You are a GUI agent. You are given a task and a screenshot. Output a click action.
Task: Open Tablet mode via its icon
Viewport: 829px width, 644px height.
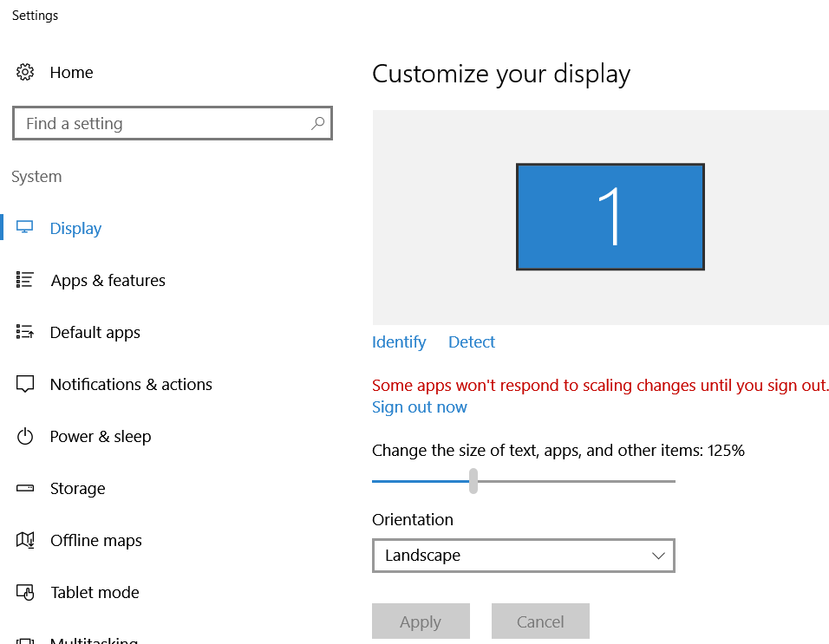pyautogui.click(x=27, y=591)
